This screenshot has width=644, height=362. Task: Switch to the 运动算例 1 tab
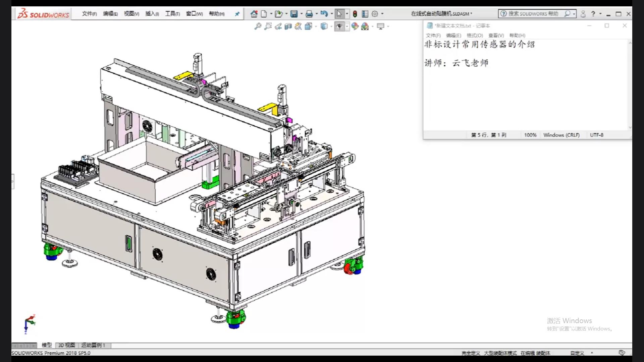[x=93, y=345]
